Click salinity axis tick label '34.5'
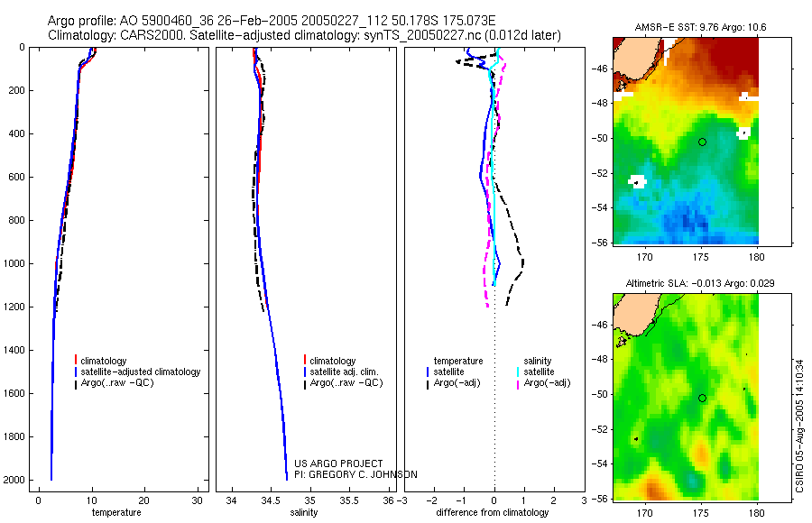 coord(271,500)
